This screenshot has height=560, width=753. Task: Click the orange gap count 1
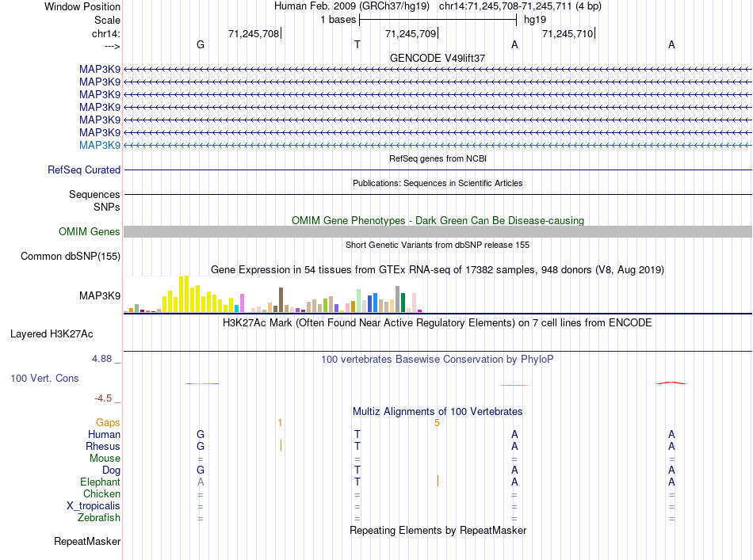[x=280, y=423]
